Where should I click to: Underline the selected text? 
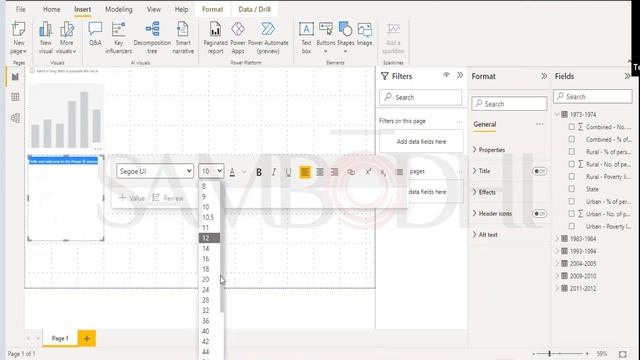click(288, 172)
